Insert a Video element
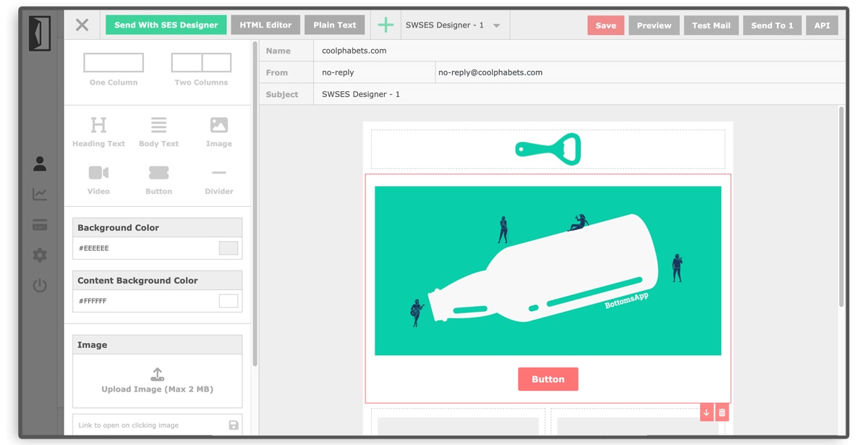The height and width of the screenshot is (445, 868). [x=98, y=180]
